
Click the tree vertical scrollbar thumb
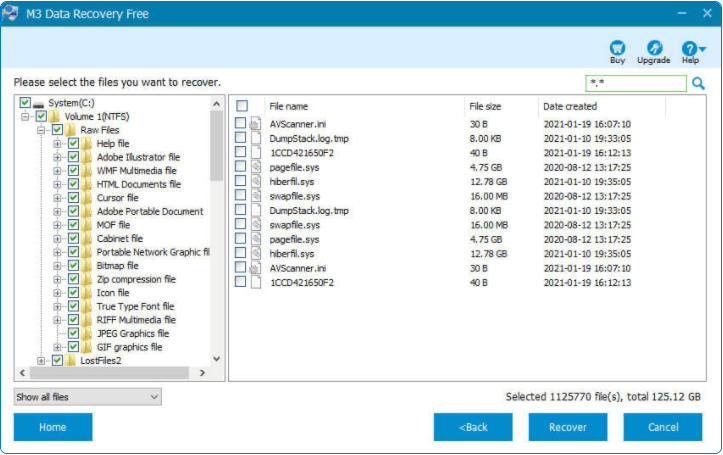click(x=216, y=146)
